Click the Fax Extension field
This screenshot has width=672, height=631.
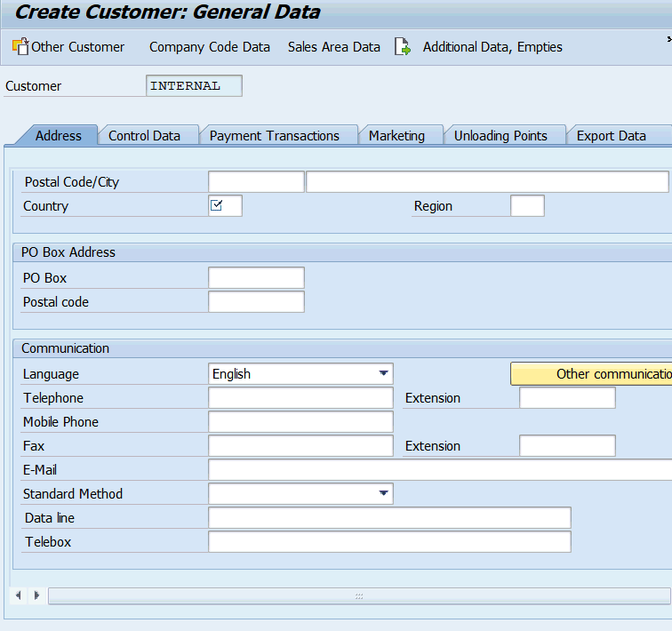[567, 445]
